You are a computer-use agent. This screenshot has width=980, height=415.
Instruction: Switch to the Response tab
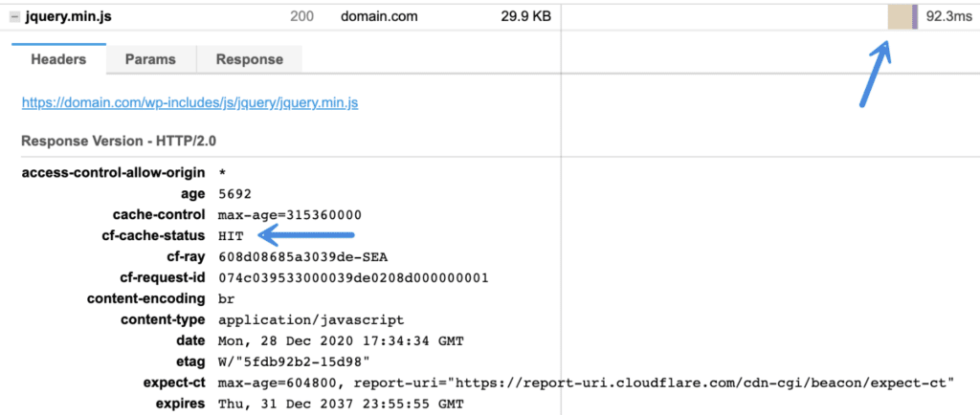click(250, 59)
